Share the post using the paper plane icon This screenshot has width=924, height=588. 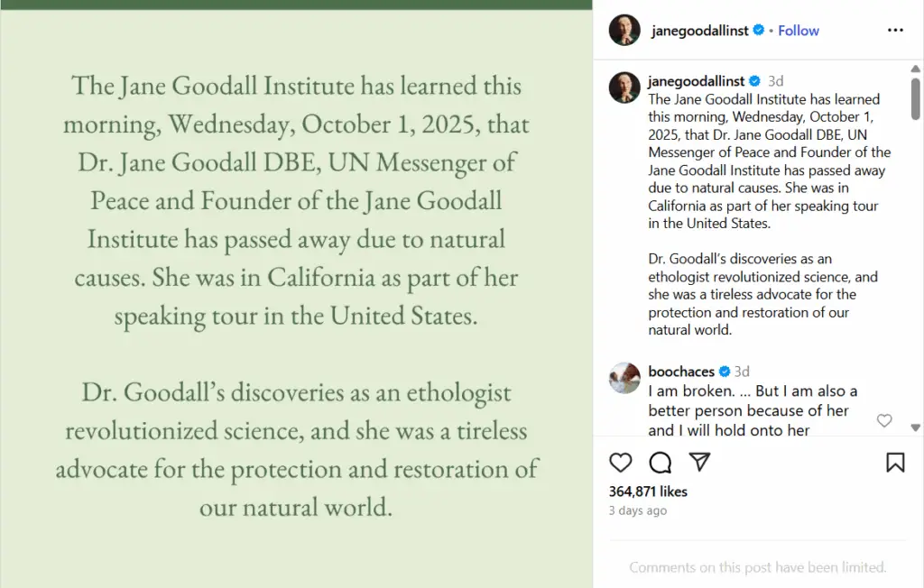click(699, 463)
